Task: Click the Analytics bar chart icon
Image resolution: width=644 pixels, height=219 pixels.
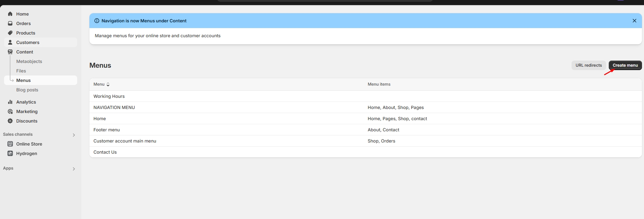Action: pyautogui.click(x=10, y=102)
